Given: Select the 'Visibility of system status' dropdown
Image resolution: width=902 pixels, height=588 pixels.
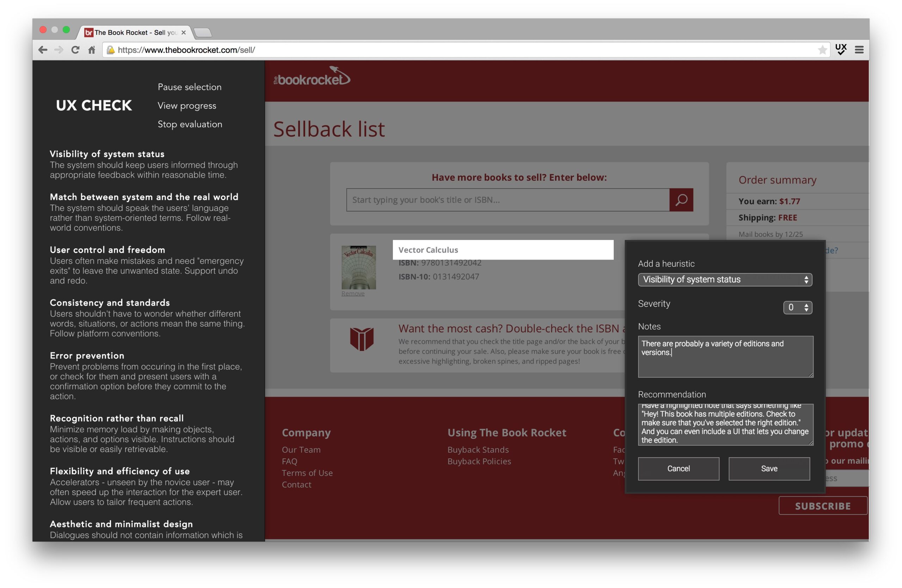Looking at the screenshot, I should coord(724,279).
